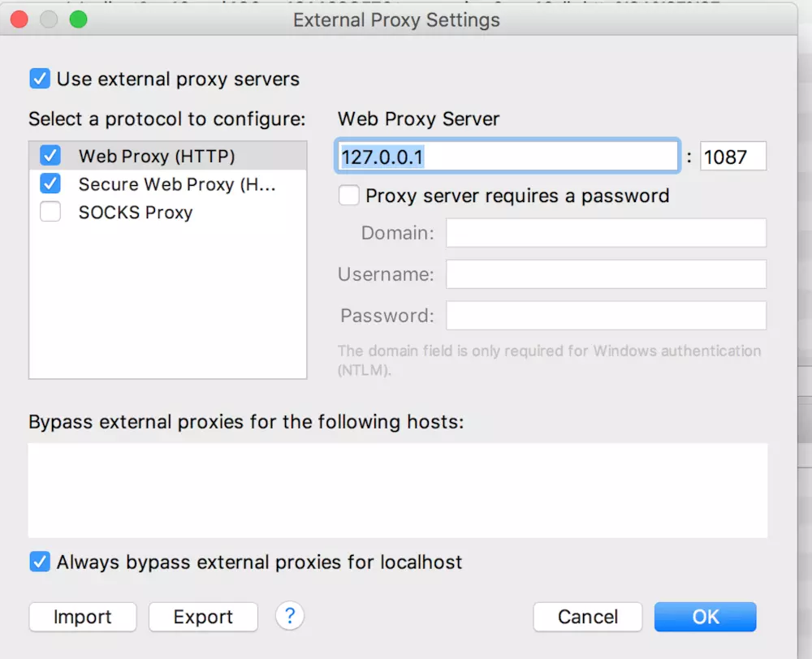Click the green zoom window button

tap(78, 19)
